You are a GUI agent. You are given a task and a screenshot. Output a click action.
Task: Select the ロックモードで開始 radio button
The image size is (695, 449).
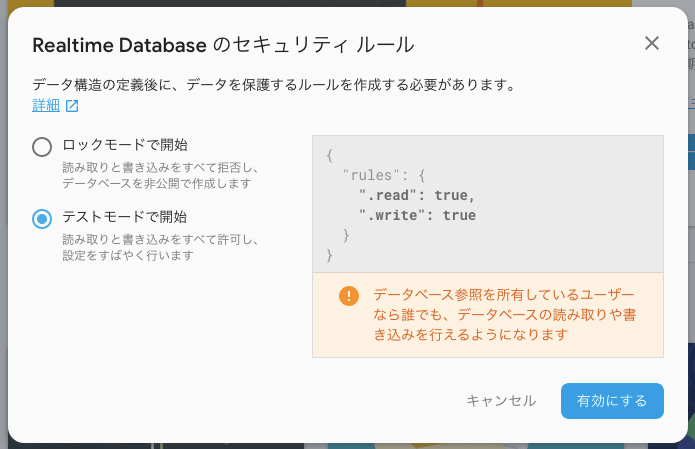pos(42,147)
